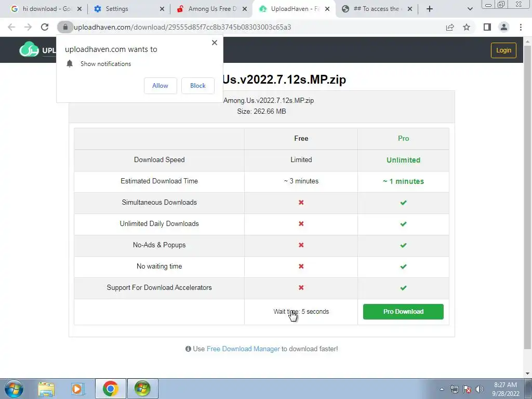Click the network tray icon
Image resolution: width=532 pixels, height=399 pixels.
pos(454,389)
